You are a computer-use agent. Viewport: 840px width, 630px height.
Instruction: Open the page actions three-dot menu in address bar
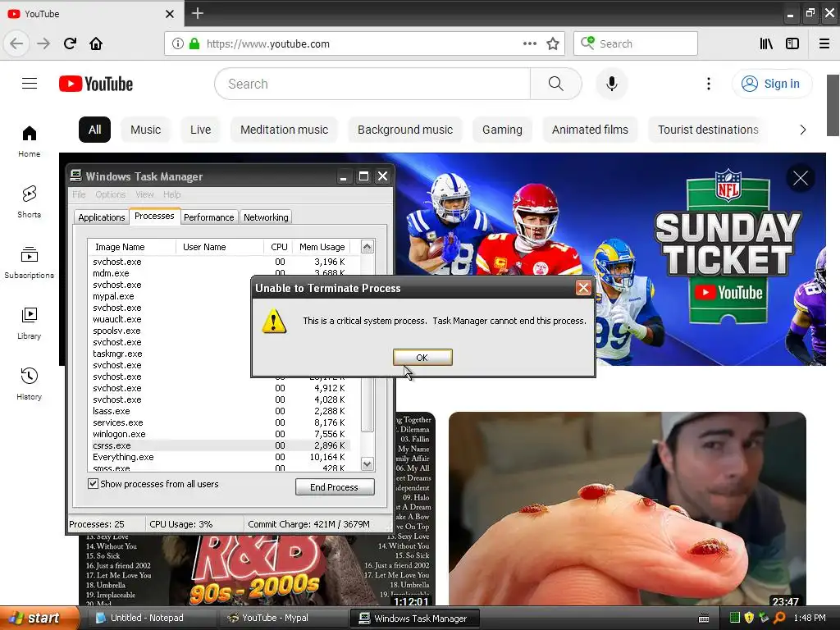pyautogui.click(x=529, y=43)
